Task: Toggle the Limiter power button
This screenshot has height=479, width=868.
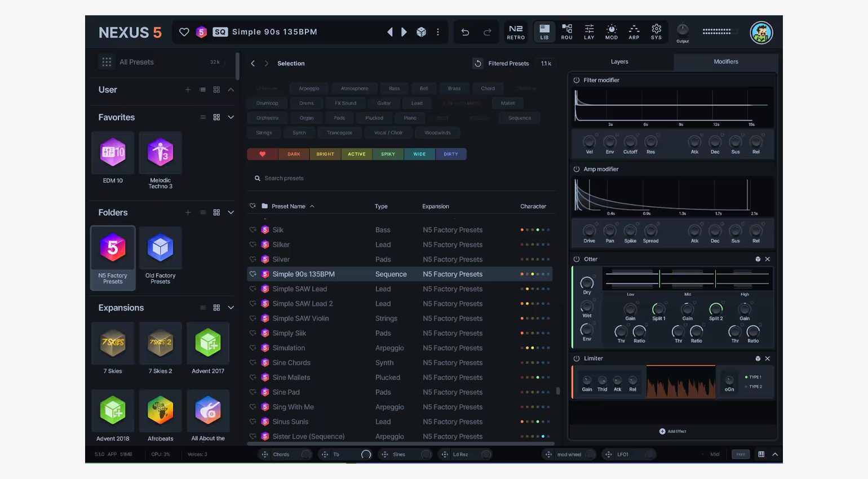Action: tap(577, 358)
